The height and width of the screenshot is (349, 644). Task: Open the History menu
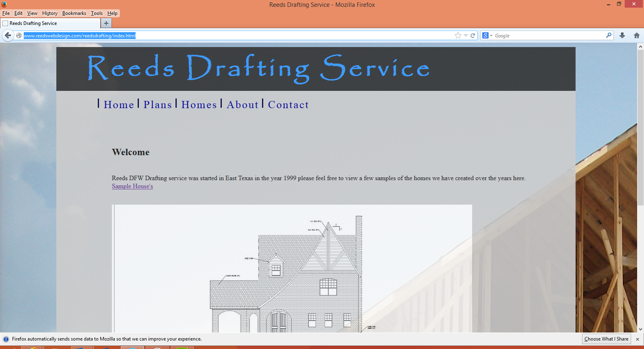[x=50, y=13]
